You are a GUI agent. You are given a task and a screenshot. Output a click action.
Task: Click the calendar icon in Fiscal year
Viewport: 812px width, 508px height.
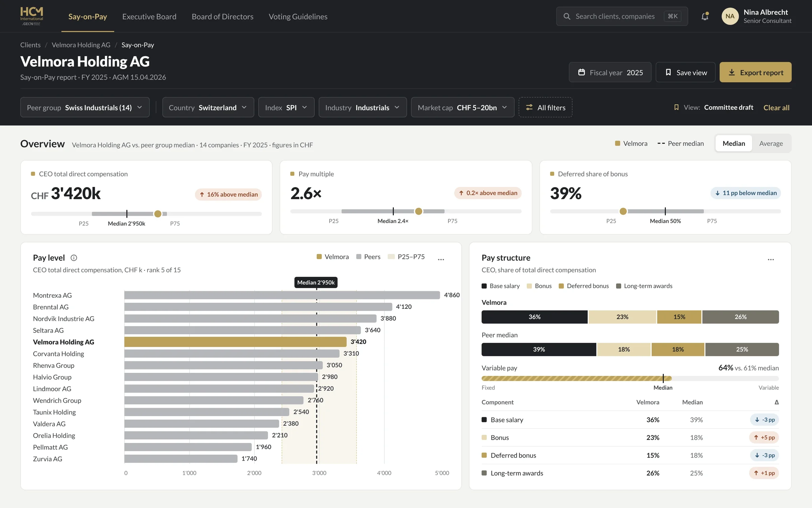pyautogui.click(x=582, y=72)
